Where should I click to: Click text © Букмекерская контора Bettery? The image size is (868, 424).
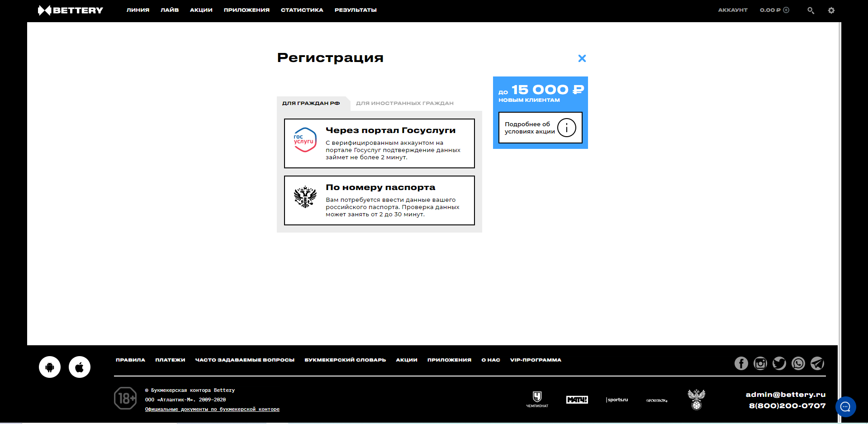click(190, 390)
